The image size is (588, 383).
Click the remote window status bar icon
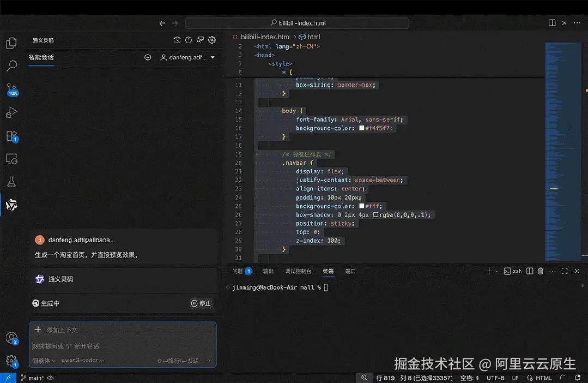coord(8,378)
